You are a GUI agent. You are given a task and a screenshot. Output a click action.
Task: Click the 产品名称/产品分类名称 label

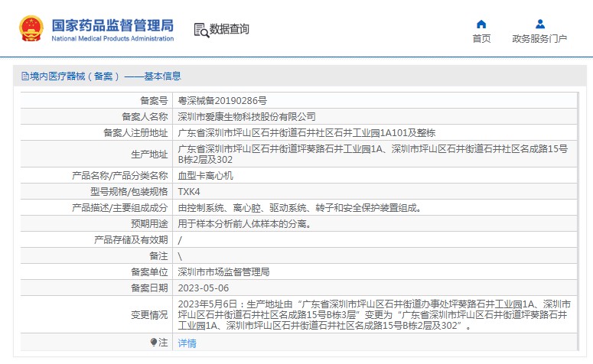coord(120,176)
